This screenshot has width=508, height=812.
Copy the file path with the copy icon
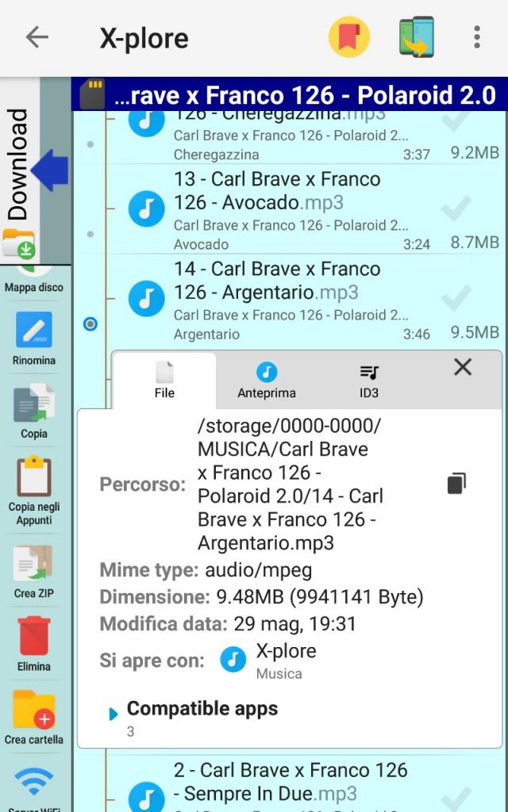[x=456, y=484]
